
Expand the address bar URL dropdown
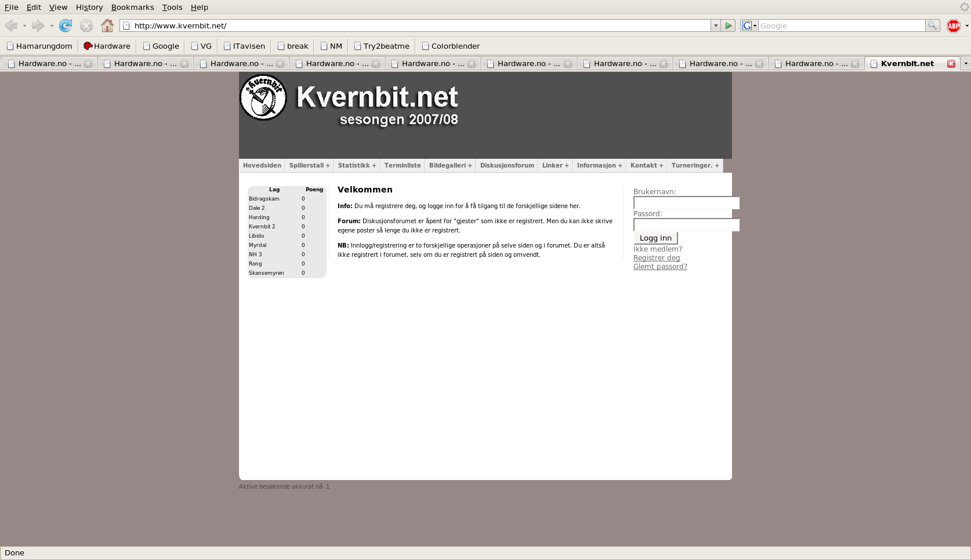(x=716, y=26)
